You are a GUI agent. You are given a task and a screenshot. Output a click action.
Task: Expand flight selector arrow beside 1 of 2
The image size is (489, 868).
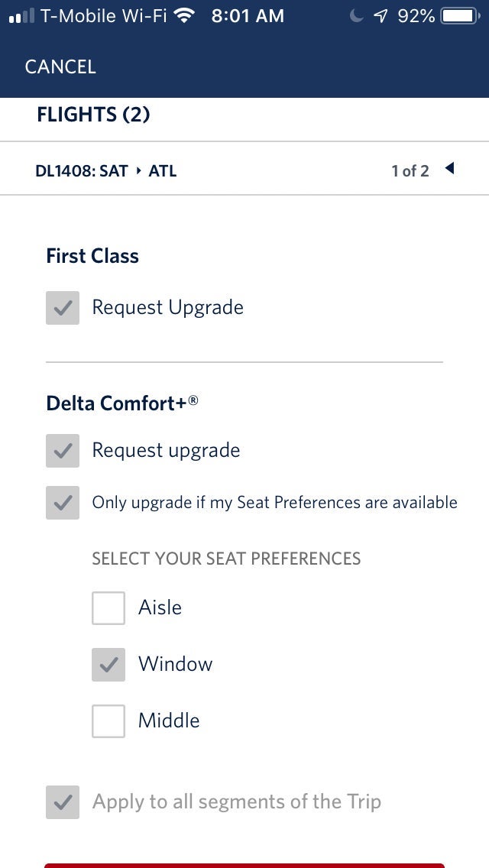pyautogui.click(x=449, y=169)
